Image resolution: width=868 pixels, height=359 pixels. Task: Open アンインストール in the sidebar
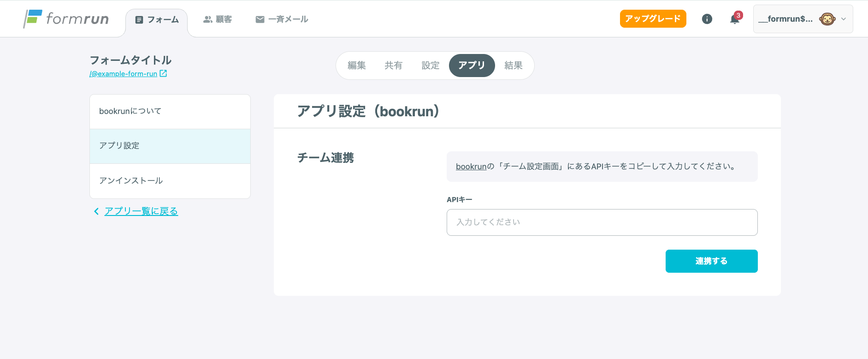pyautogui.click(x=170, y=181)
